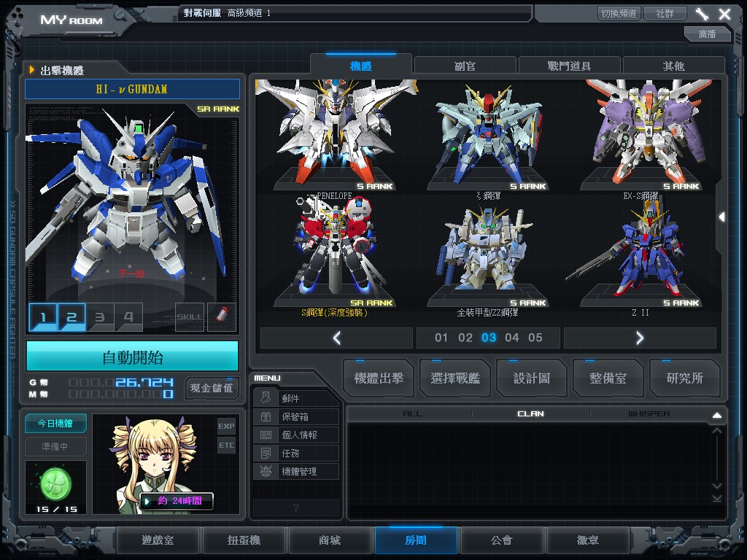Open missions via the document icon
Image resolution: width=747 pixels, height=560 pixels.
[266, 453]
